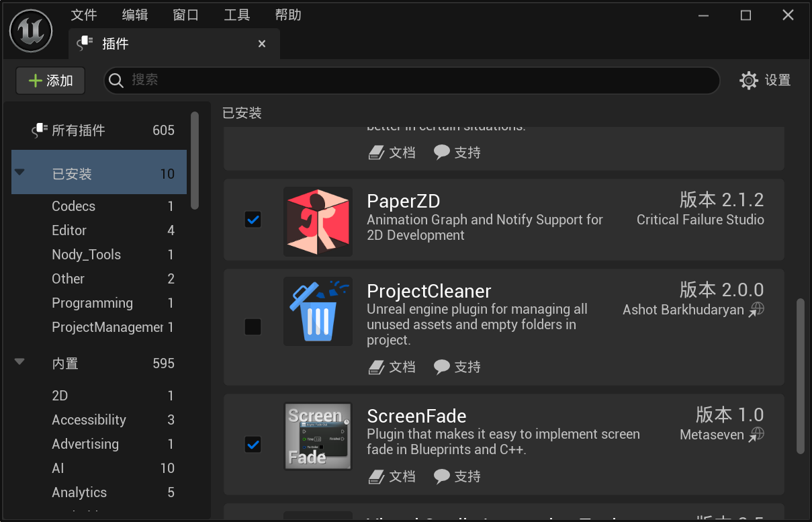Open the 工具 menu
The image size is (812, 522).
click(237, 15)
